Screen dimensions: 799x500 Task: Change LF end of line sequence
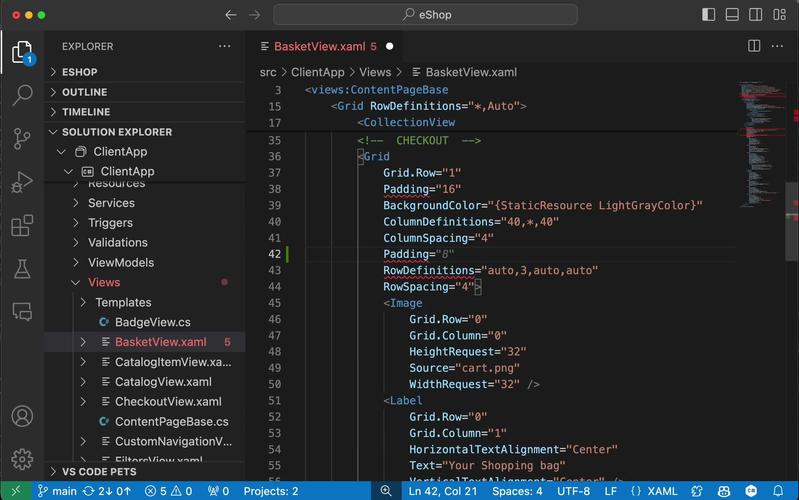pyautogui.click(x=610, y=491)
